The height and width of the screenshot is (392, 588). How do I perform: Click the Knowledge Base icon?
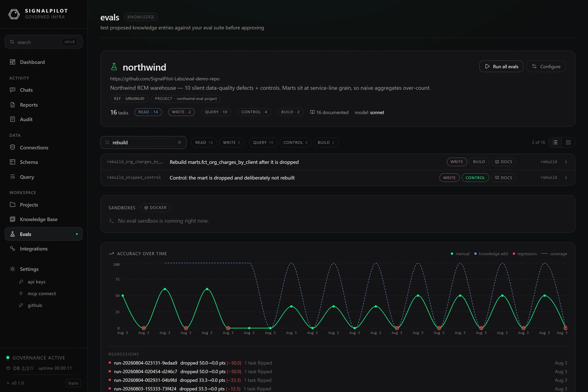click(13, 219)
